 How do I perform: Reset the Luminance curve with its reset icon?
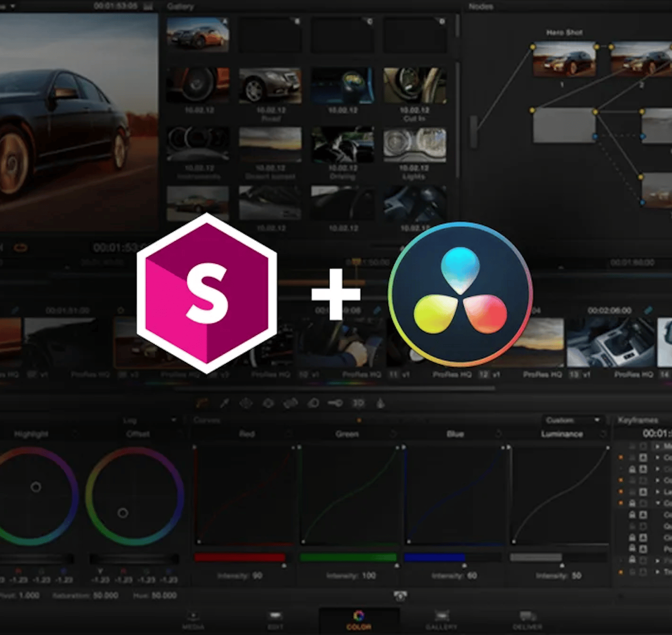tap(603, 434)
